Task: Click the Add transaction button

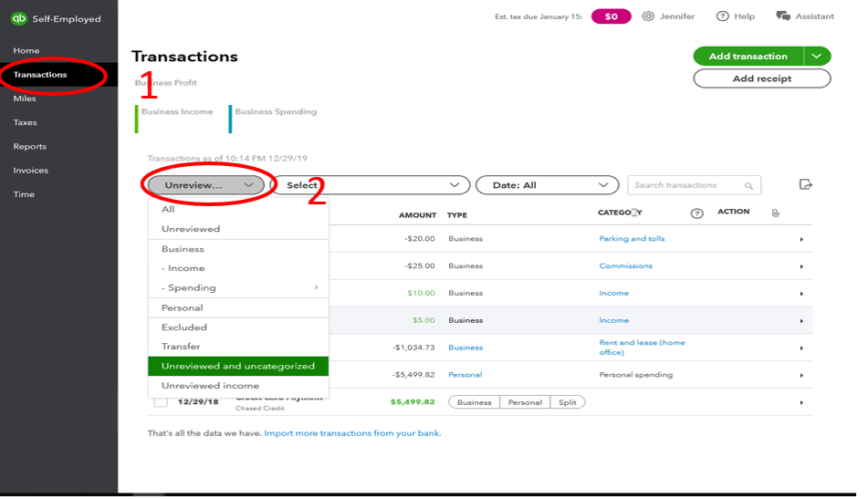Action: coord(748,56)
